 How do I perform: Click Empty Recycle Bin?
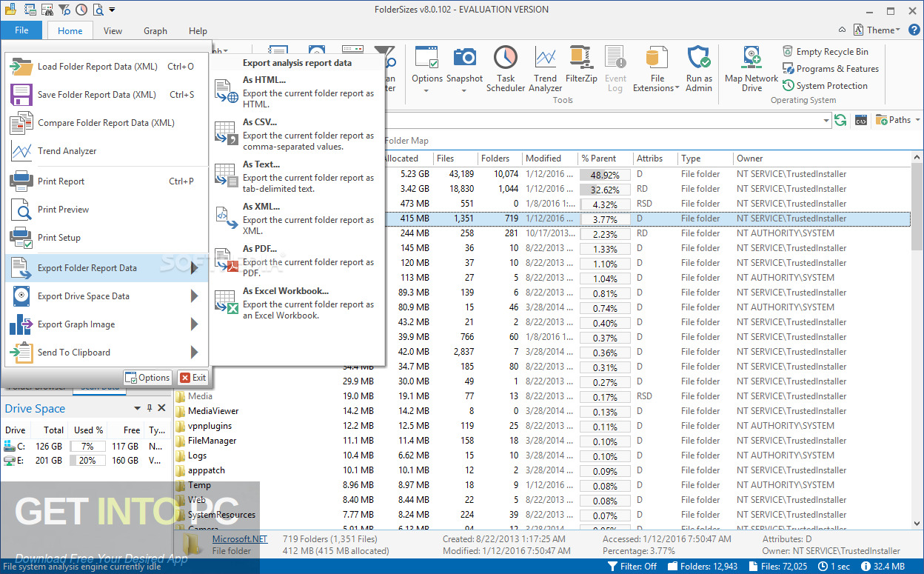(x=826, y=51)
